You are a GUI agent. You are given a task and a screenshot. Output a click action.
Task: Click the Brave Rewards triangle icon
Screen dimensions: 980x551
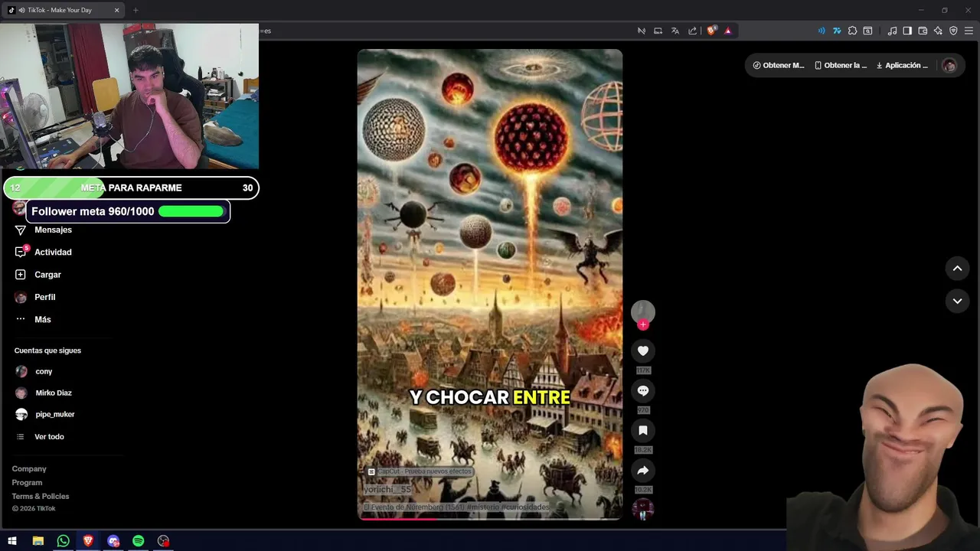coord(728,31)
